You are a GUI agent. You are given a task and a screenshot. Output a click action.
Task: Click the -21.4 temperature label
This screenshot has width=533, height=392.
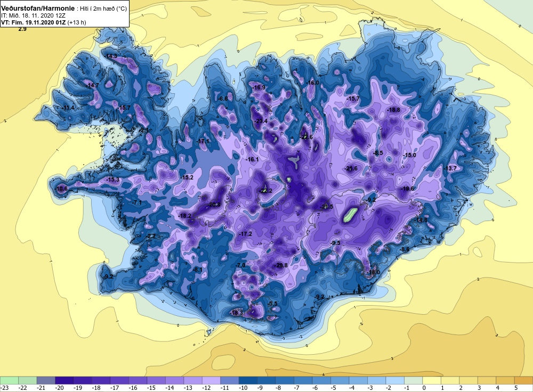[261, 121]
